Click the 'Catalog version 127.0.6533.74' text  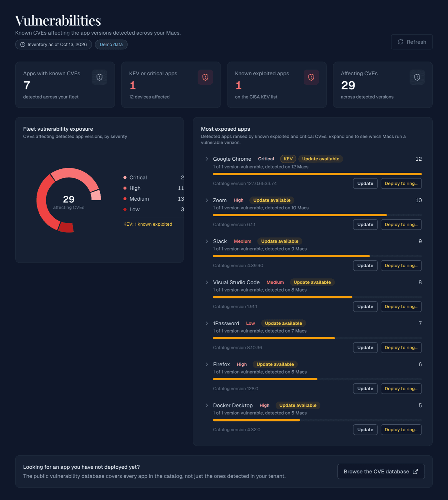pos(245,183)
